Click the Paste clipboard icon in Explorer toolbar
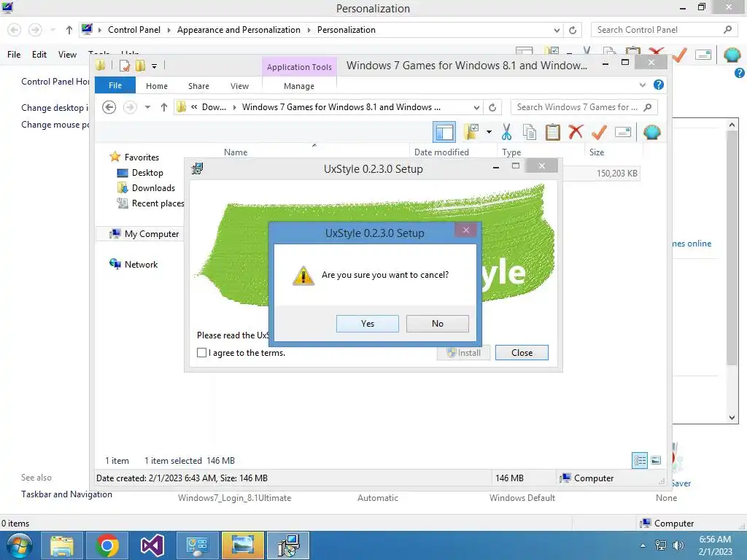The height and width of the screenshot is (560, 747). pyautogui.click(x=553, y=132)
